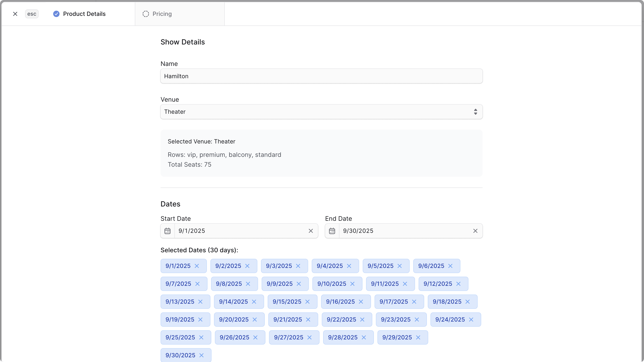The height and width of the screenshot is (362, 644).
Task: Remove the 9/19/2025 date chip
Action: coord(201,319)
